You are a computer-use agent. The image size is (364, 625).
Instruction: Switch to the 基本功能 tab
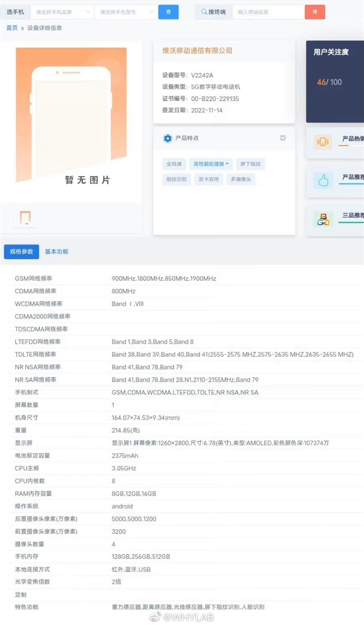(56, 252)
